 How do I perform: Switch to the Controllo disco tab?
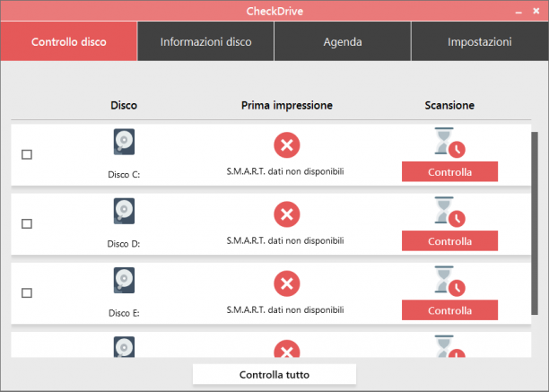tap(68, 41)
